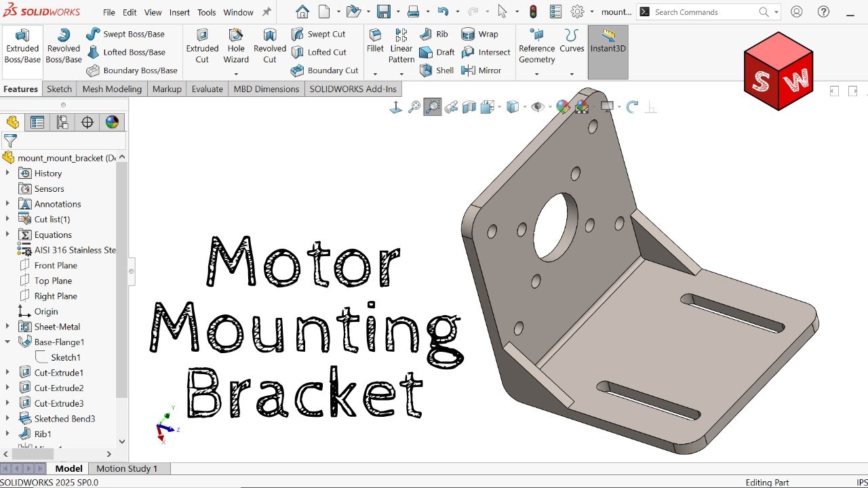Open the Options gear icon
Viewport: 868px width, 488px height.
coord(577,12)
